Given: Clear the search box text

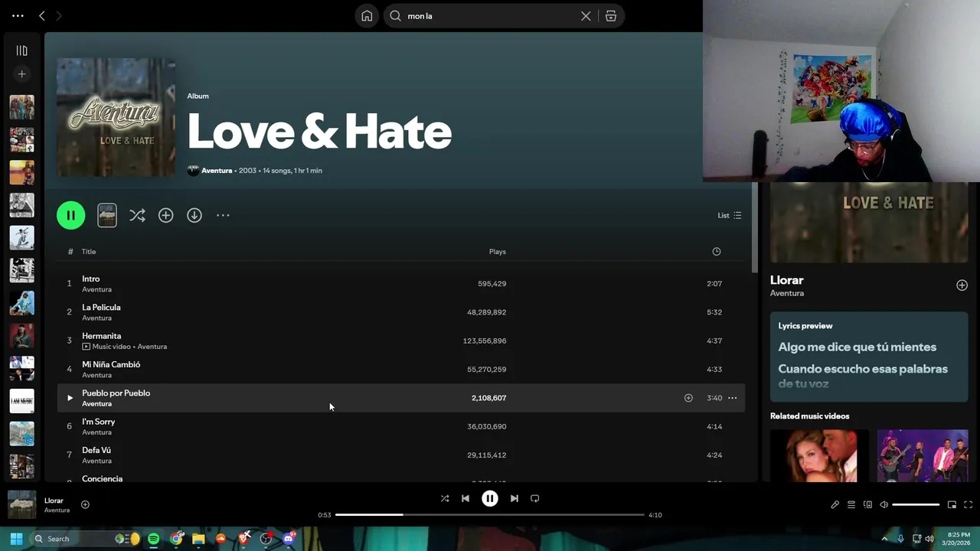Looking at the screenshot, I should 586,16.
